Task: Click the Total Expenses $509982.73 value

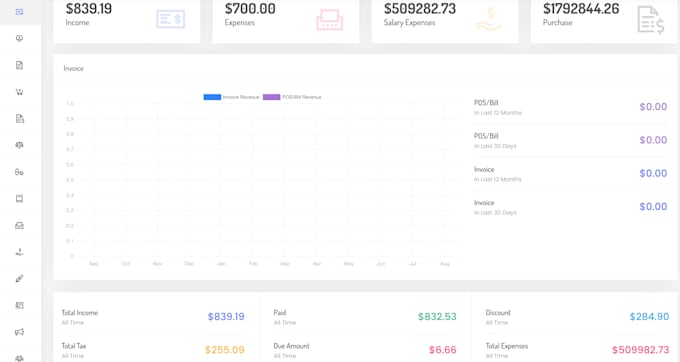Action: (641, 350)
